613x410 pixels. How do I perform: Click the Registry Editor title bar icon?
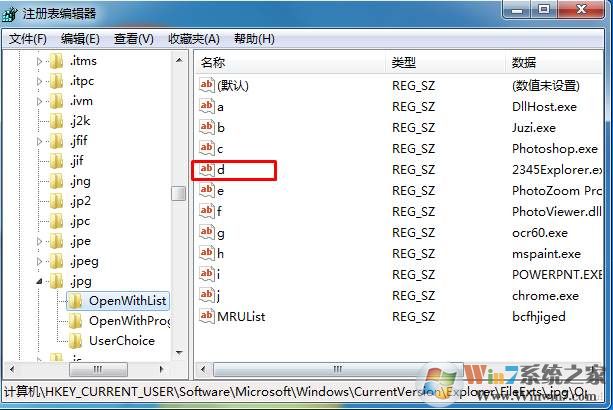[10, 14]
